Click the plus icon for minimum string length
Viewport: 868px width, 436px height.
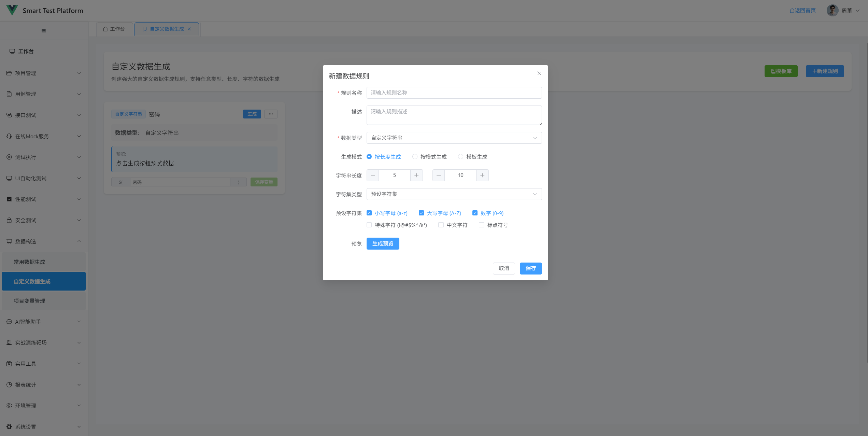416,175
